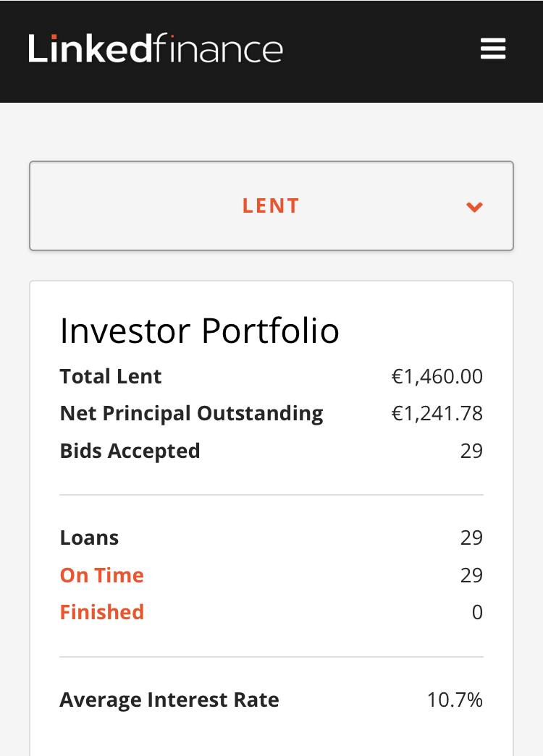Screen dimensions: 543x756
Task: Select the 10.7% interest rate value
Action: 455,700
